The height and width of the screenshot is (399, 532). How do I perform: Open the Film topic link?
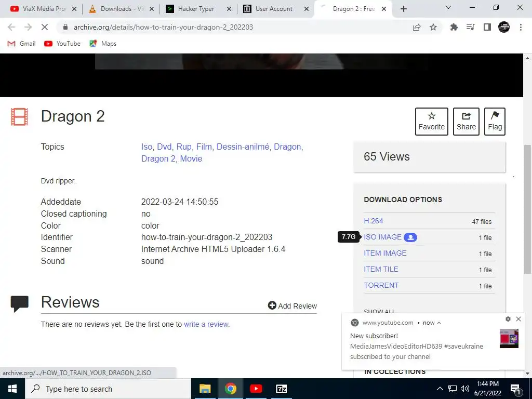pyautogui.click(x=204, y=147)
